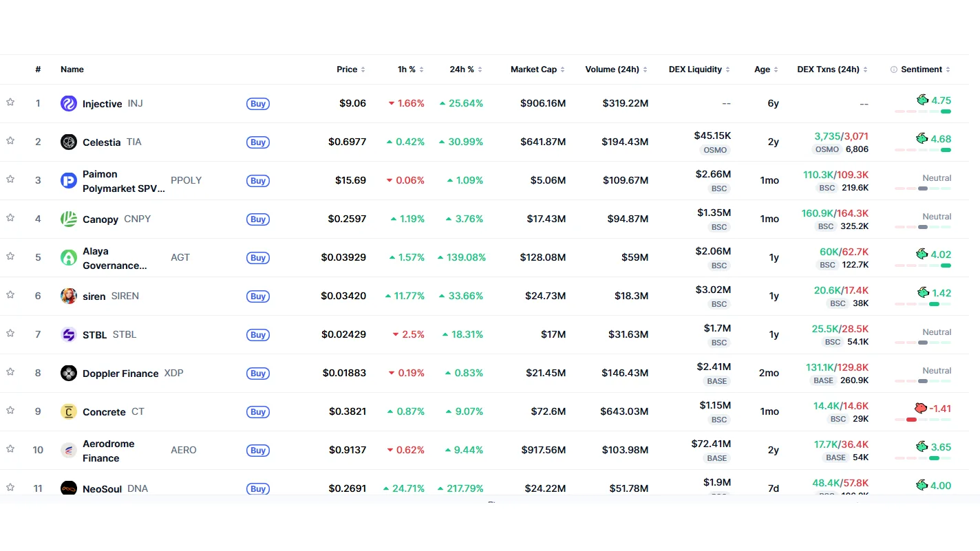Click the siren avatar icon
The width and height of the screenshot is (980, 551).
68,296
